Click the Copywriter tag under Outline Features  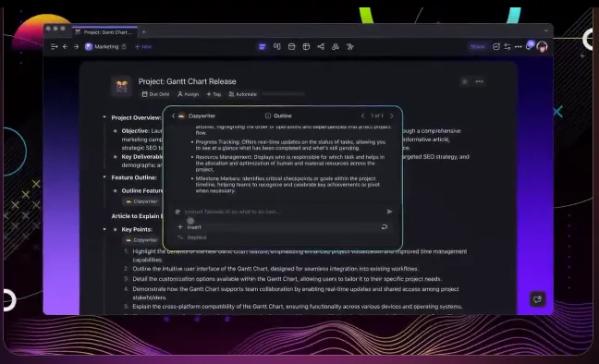(x=141, y=201)
